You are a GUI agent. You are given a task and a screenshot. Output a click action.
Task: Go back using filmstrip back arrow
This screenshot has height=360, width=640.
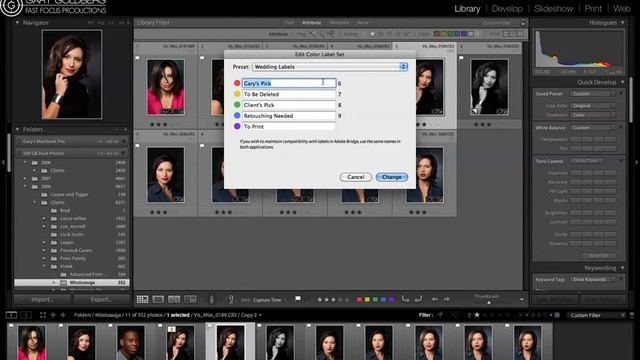pyautogui.click(x=53, y=315)
